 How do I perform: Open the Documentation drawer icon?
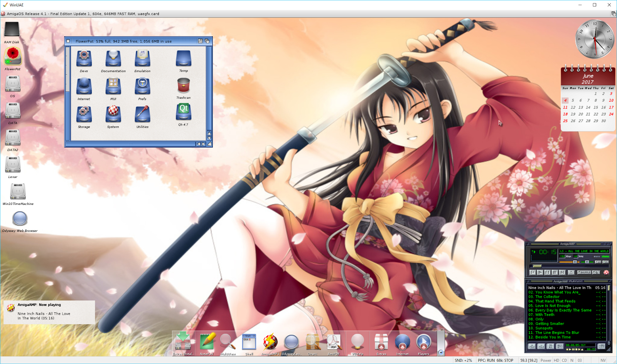click(113, 61)
